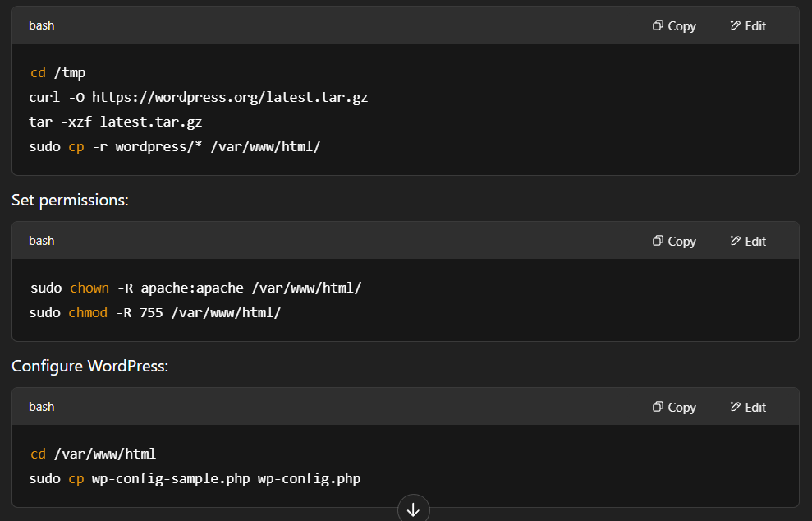
Task: Click the 'cd /tmp' command line
Action: click(58, 72)
